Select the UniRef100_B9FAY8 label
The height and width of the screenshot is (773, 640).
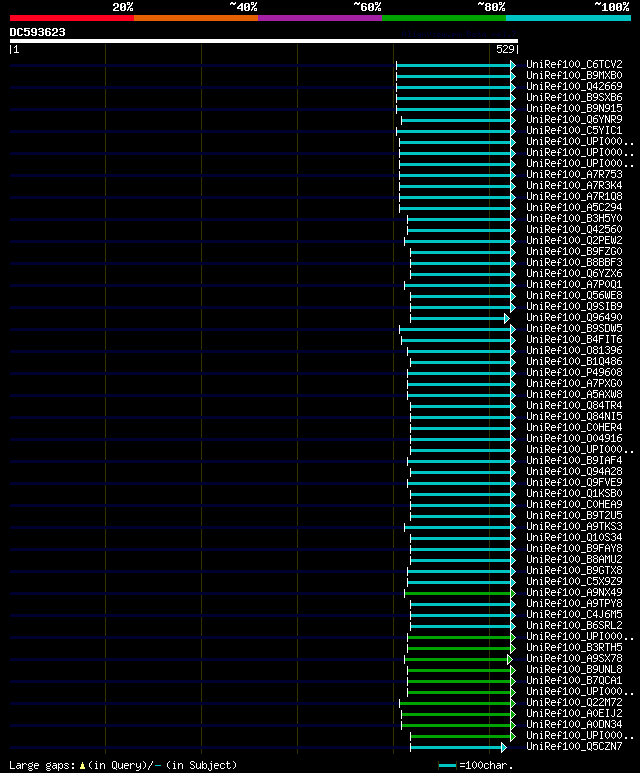point(574,548)
